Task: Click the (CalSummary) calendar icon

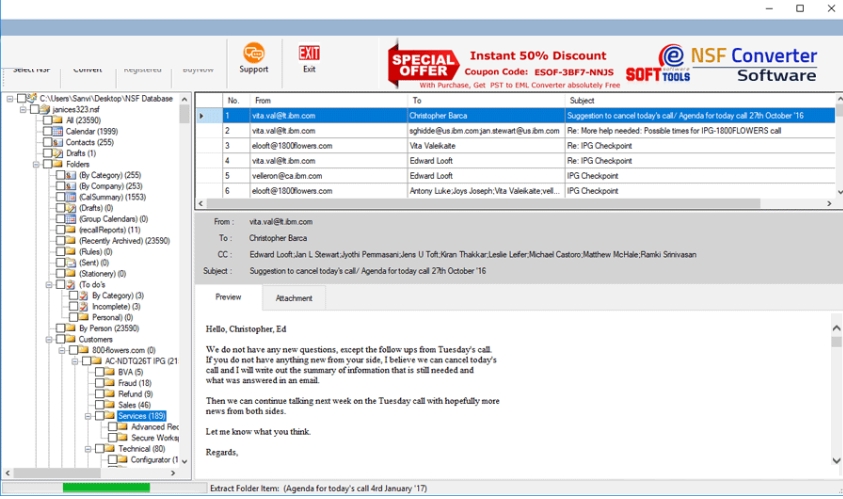Action: tap(70, 197)
